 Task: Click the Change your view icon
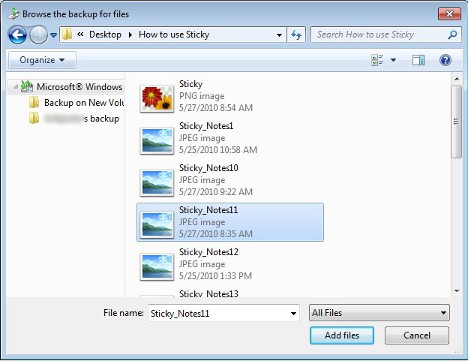click(x=377, y=60)
